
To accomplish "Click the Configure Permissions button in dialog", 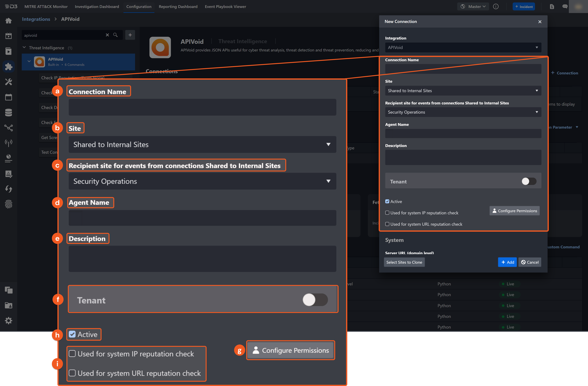I will [x=514, y=211].
